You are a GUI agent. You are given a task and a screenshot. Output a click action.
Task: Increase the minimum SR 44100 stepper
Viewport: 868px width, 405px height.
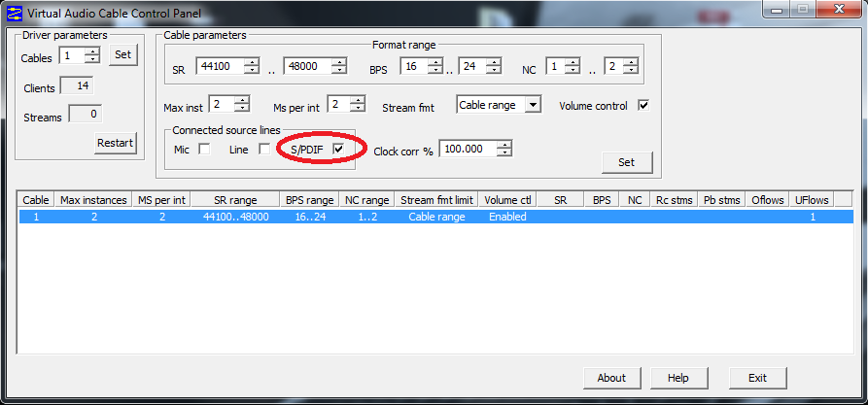(x=252, y=62)
